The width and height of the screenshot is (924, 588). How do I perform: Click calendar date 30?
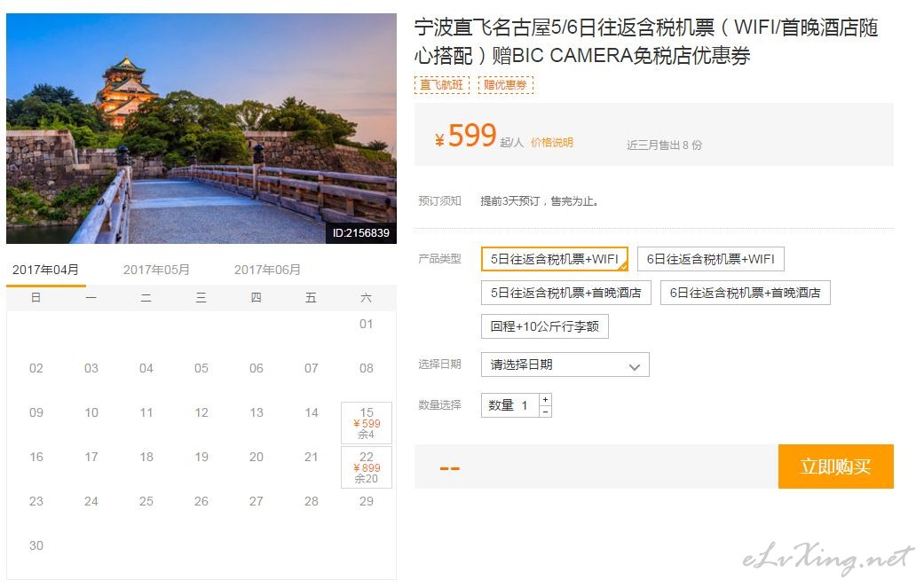pos(36,545)
